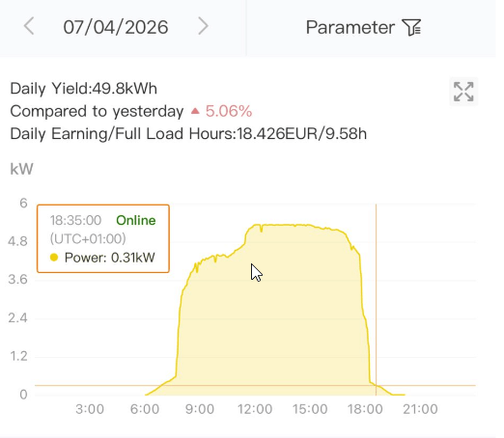This screenshot has width=504, height=438.
Task: Click the Parameter label
Action: click(x=350, y=27)
